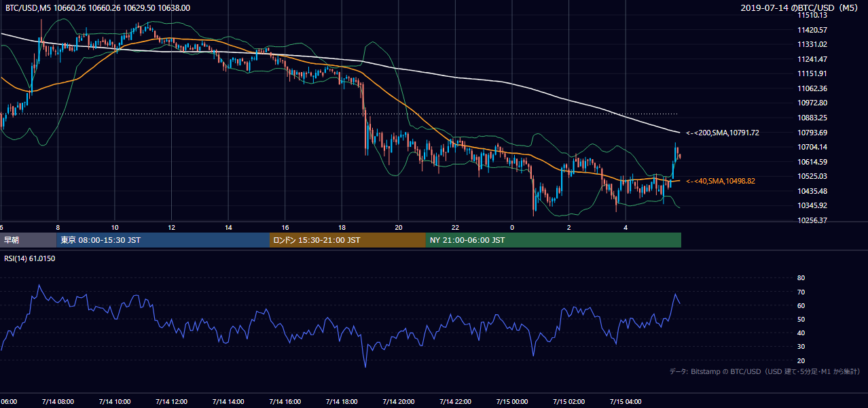
Task: Click the chart title 2019-07-14 のBTC/USD (M5)
Action: (x=801, y=8)
